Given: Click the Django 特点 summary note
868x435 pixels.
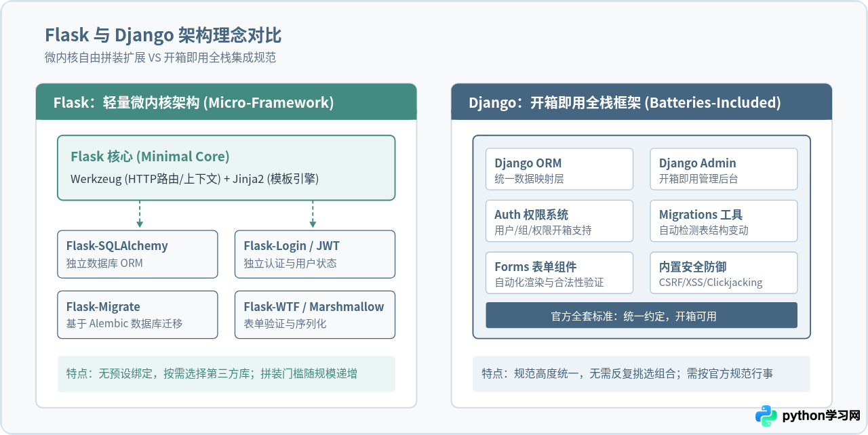Looking at the screenshot, I should (x=642, y=374).
